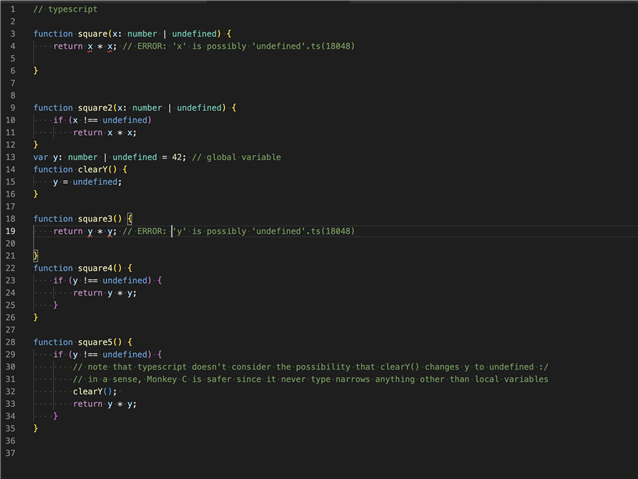Click the clearY() call on line 32
This screenshot has width=638, height=479.
point(94,391)
